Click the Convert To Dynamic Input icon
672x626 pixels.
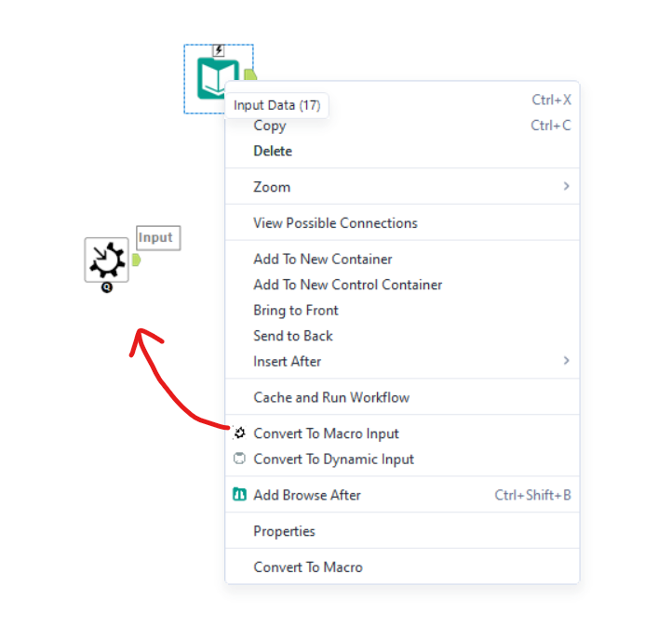239,459
